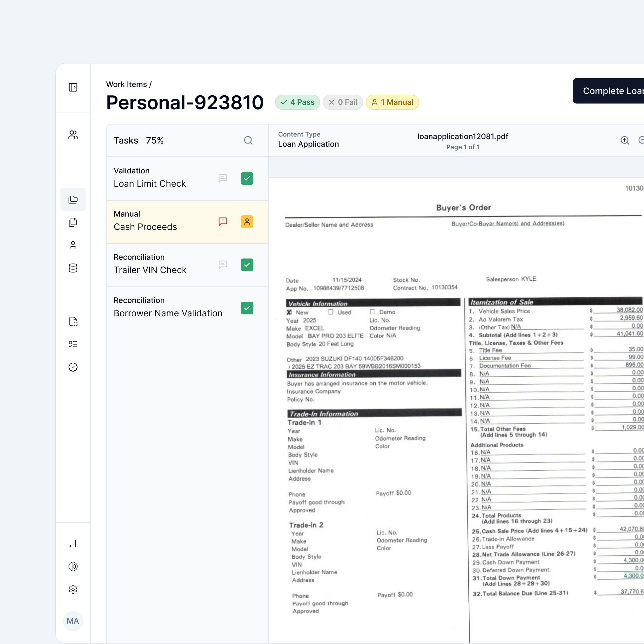Viewport: 644px width, 644px height.
Task: Select the Borrower Name Validation task
Action: pyautogui.click(x=187, y=308)
